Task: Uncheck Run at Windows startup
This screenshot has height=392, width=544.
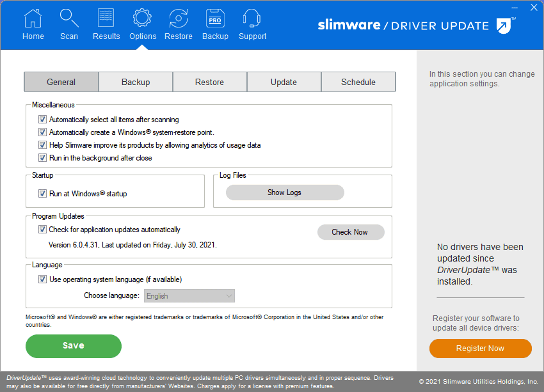Action: click(42, 194)
